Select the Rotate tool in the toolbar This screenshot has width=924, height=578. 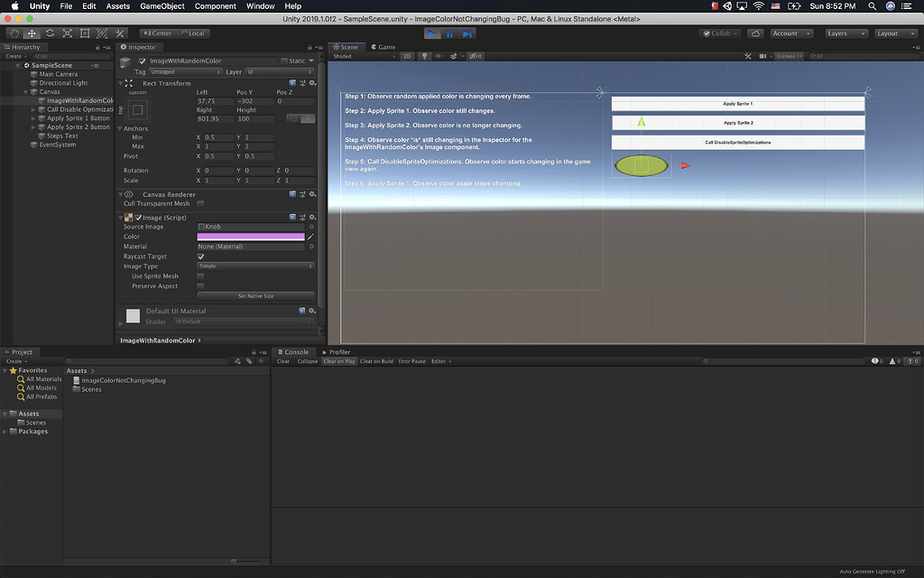[x=49, y=33]
